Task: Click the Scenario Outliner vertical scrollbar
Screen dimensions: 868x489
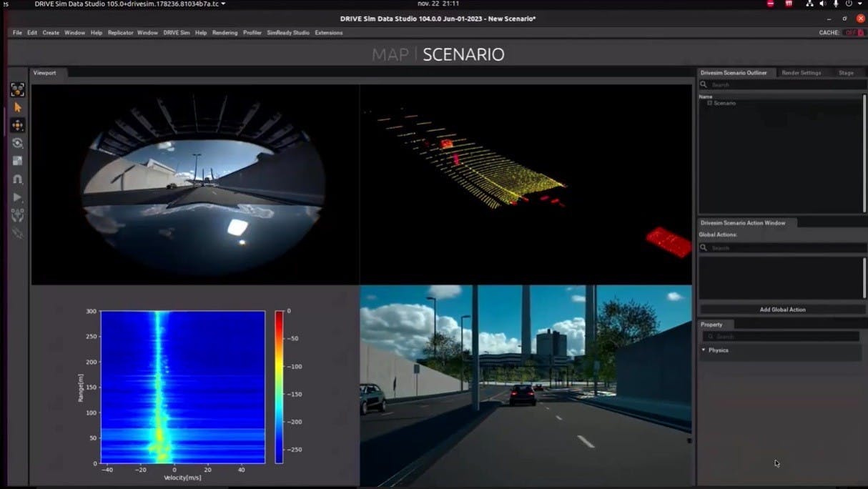Action: pyautogui.click(x=864, y=153)
